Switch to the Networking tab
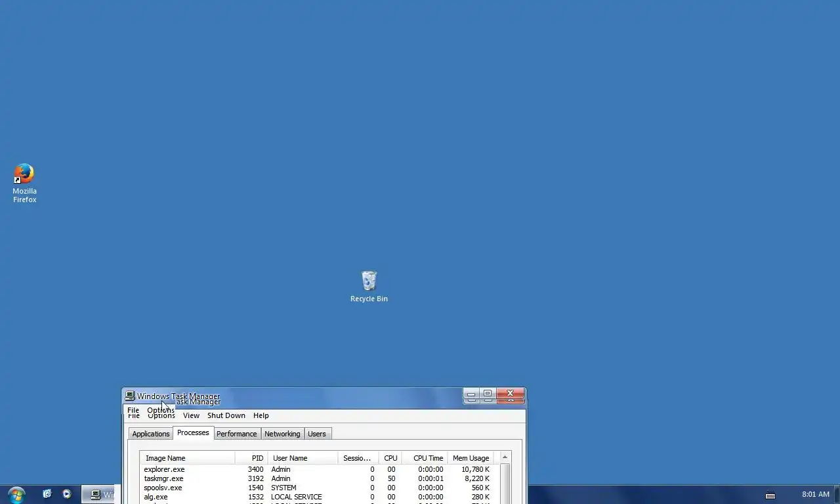The height and width of the screenshot is (504, 840). pyautogui.click(x=282, y=434)
